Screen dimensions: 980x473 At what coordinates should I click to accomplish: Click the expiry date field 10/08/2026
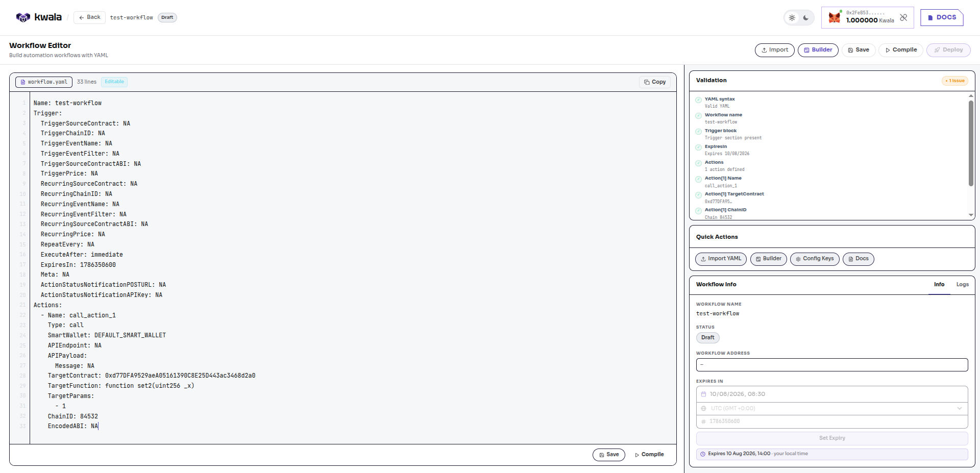[x=832, y=394]
